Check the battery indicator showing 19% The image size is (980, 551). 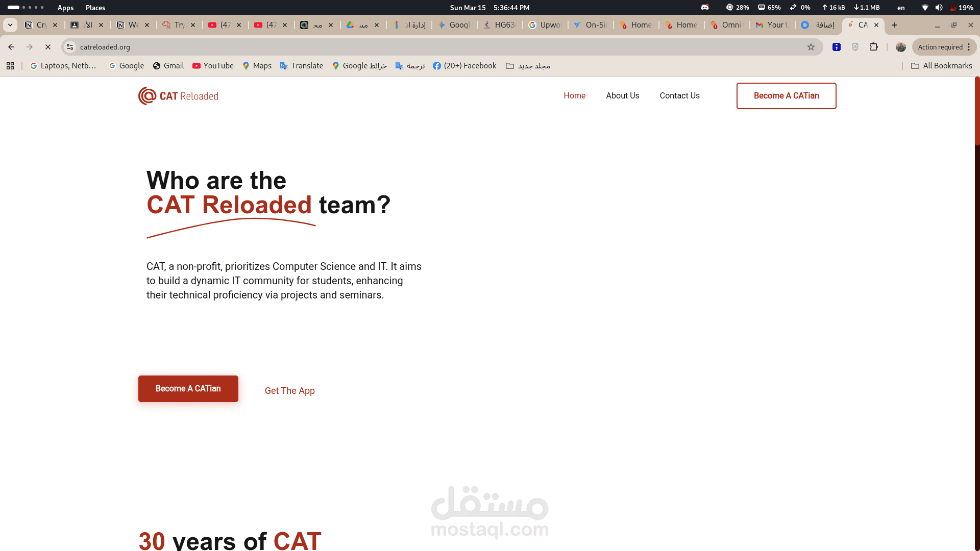click(x=961, y=8)
